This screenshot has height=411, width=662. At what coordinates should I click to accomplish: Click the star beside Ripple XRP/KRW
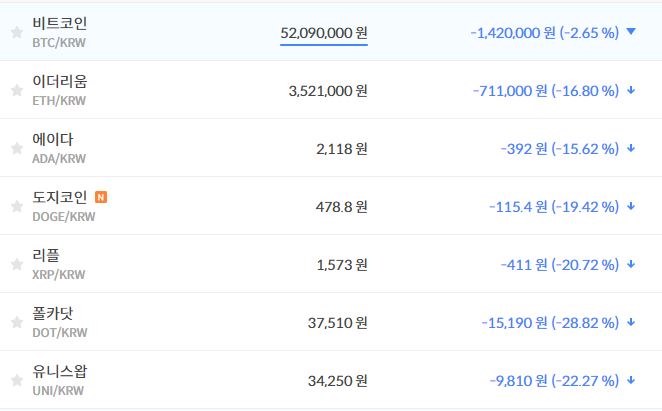(x=16, y=264)
